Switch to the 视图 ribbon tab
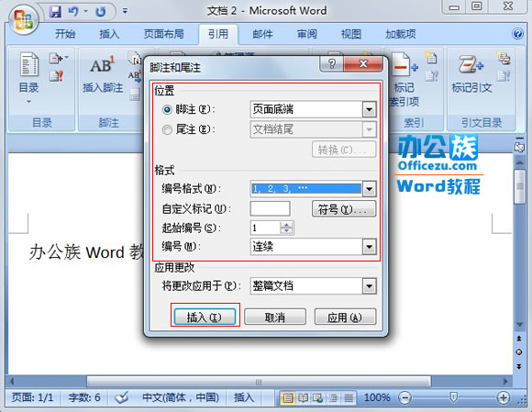 click(350, 34)
